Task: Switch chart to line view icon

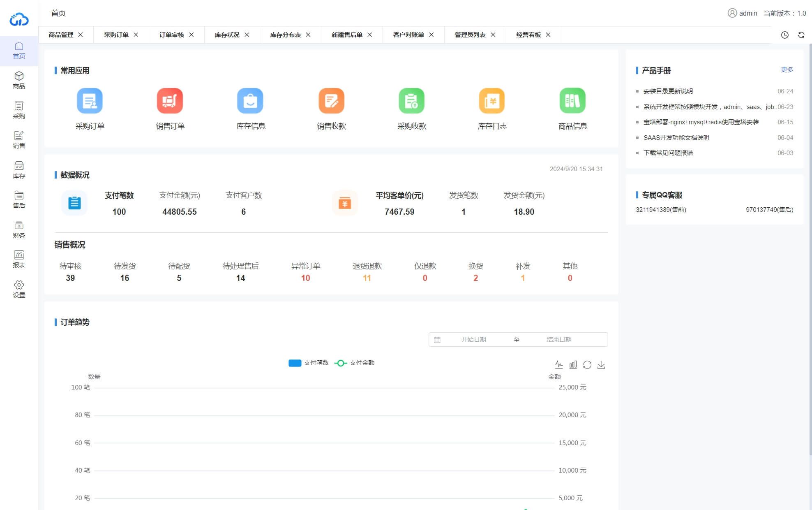Action: point(559,365)
